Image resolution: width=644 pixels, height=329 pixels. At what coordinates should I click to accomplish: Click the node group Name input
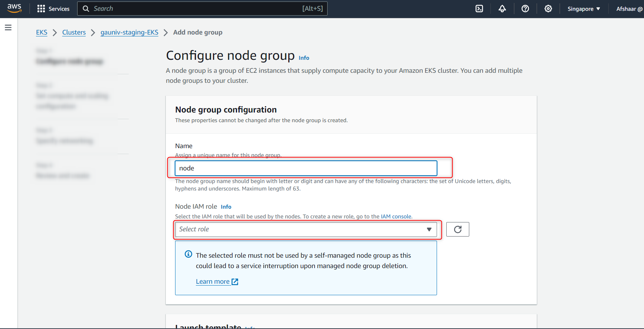(x=306, y=168)
